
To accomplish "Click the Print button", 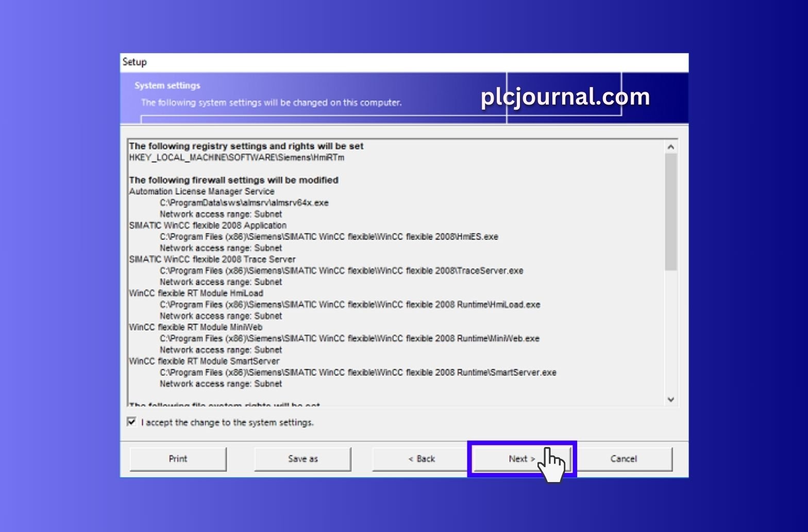I will tap(178, 458).
